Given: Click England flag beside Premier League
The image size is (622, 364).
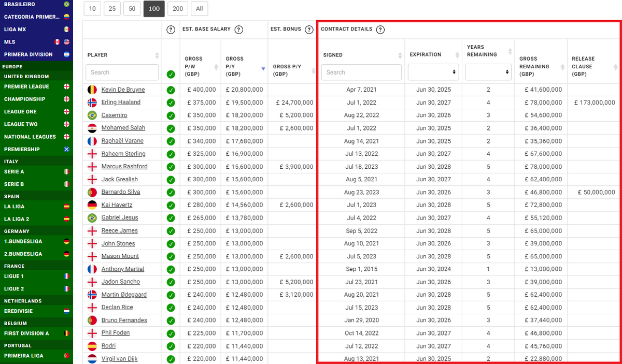Looking at the screenshot, I should 66,86.
